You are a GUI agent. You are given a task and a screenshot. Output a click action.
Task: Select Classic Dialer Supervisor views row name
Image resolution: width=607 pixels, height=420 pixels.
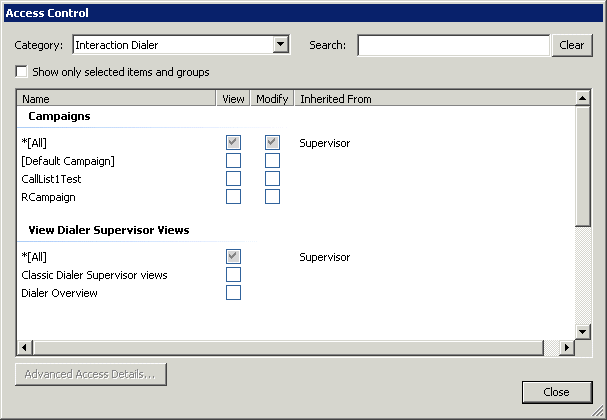point(94,275)
